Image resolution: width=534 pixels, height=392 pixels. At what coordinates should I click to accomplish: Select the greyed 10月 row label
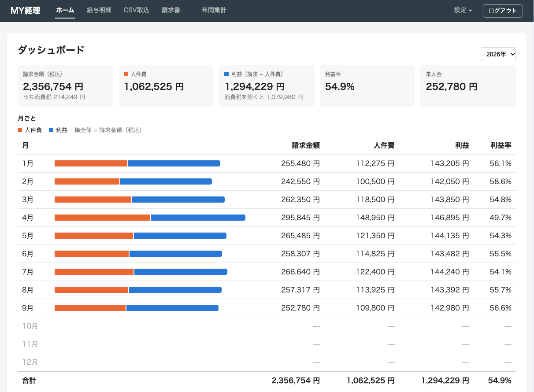30,326
